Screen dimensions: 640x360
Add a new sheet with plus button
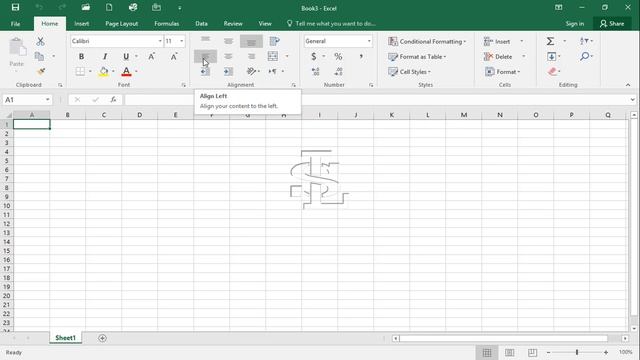tap(102, 338)
